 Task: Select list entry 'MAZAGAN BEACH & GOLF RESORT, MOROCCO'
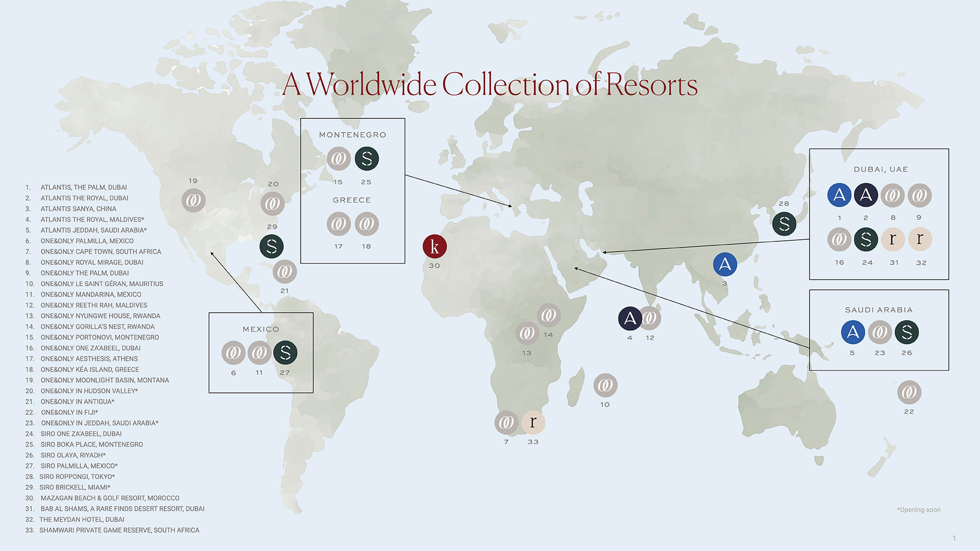(x=110, y=498)
